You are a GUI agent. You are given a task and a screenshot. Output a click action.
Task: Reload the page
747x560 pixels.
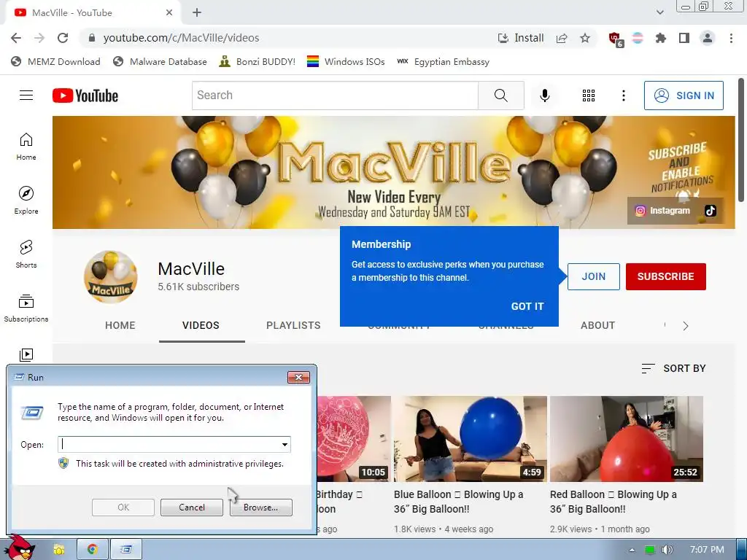pyautogui.click(x=63, y=38)
